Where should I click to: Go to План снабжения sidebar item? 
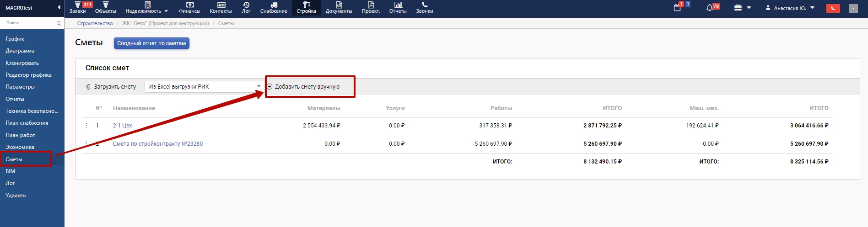pyautogui.click(x=27, y=123)
